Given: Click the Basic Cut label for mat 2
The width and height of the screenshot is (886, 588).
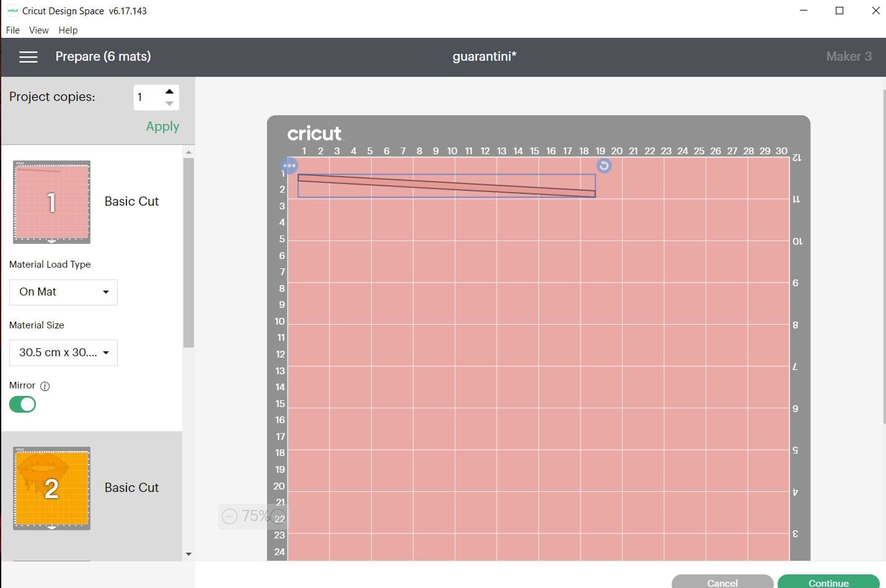Looking at the screenshot, I should pos(131,488).
